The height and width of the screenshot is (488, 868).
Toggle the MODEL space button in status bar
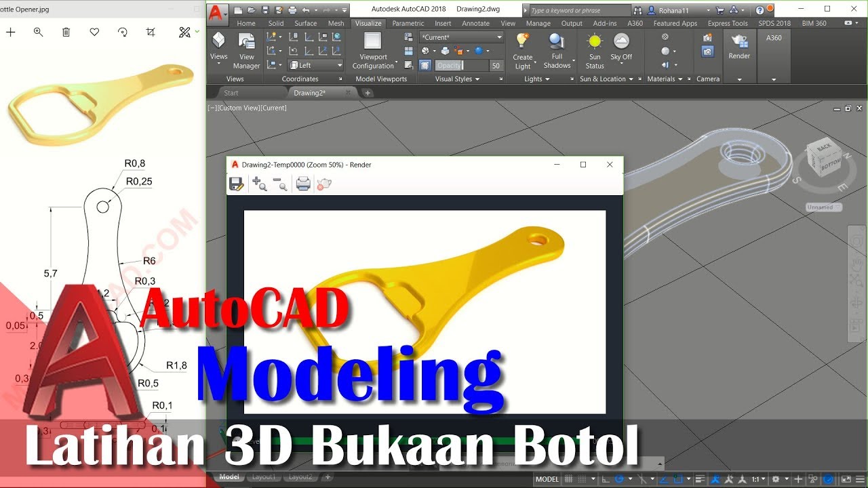point(547,479)
